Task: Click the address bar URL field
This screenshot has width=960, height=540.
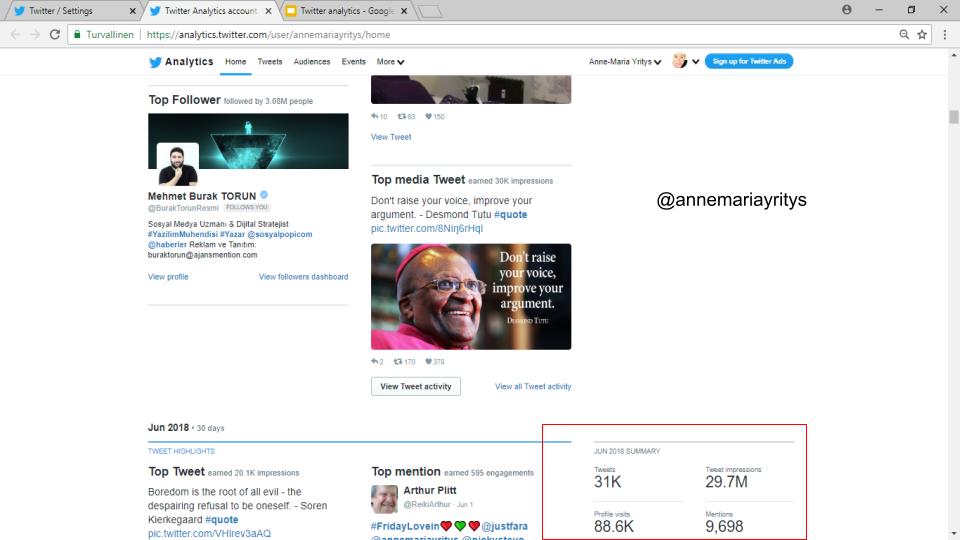Action: (x=484, y=35)
